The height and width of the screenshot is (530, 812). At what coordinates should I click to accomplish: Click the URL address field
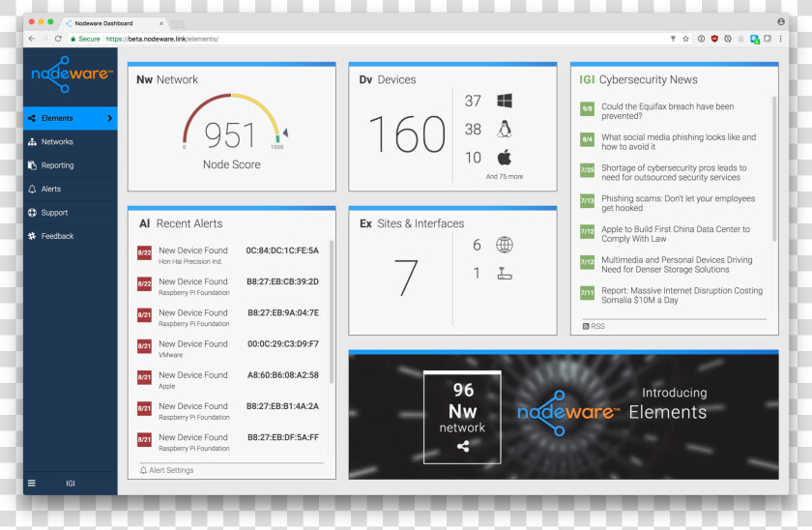pyautogui.click(x=365, y=39)
